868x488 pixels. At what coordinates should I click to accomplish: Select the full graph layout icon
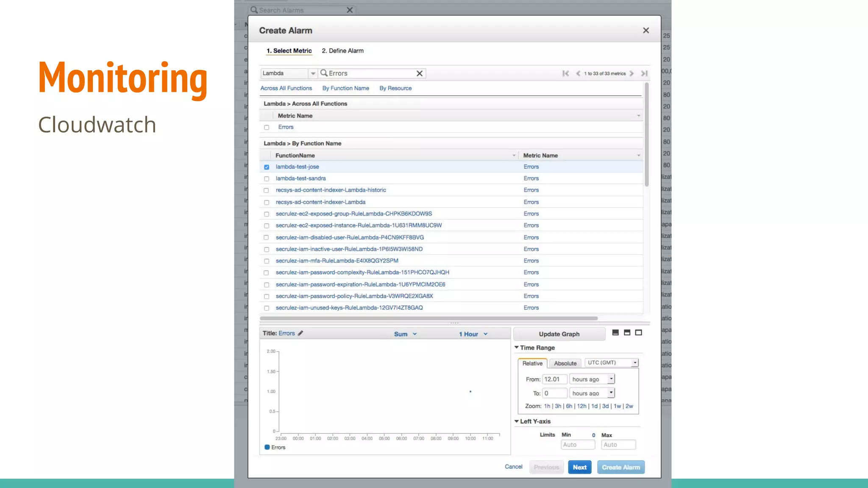(638, 333)
